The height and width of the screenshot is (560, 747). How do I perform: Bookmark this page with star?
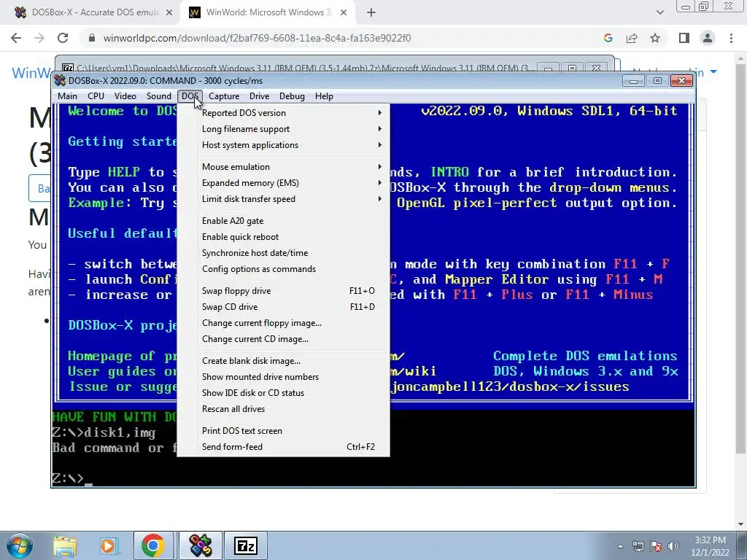pos(655,38)
